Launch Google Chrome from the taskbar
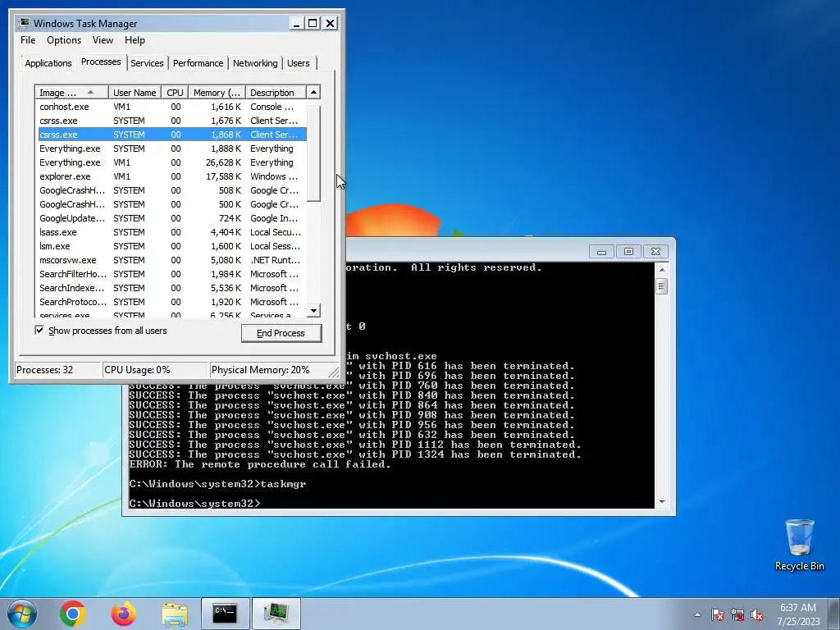This screenshot has height=630, width=840. click(73, 614)
